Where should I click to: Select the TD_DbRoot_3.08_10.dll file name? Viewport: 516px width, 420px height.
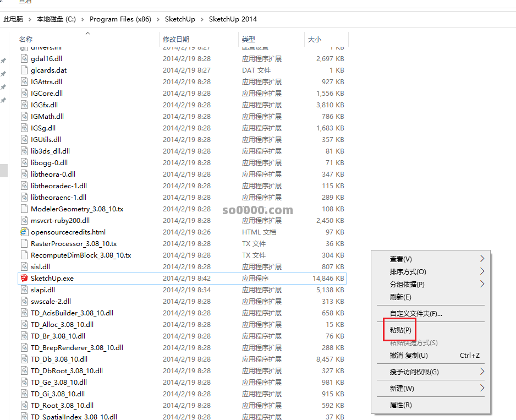(67, 370)
